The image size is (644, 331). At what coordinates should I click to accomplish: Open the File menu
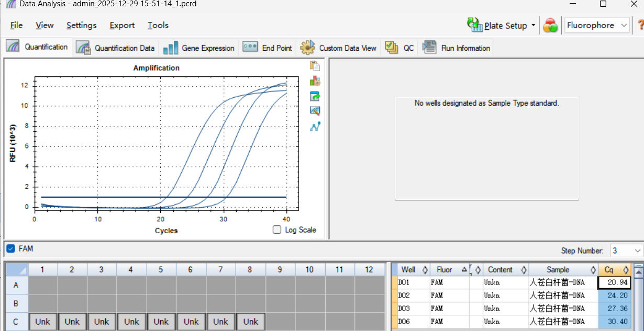click(16, 25)
